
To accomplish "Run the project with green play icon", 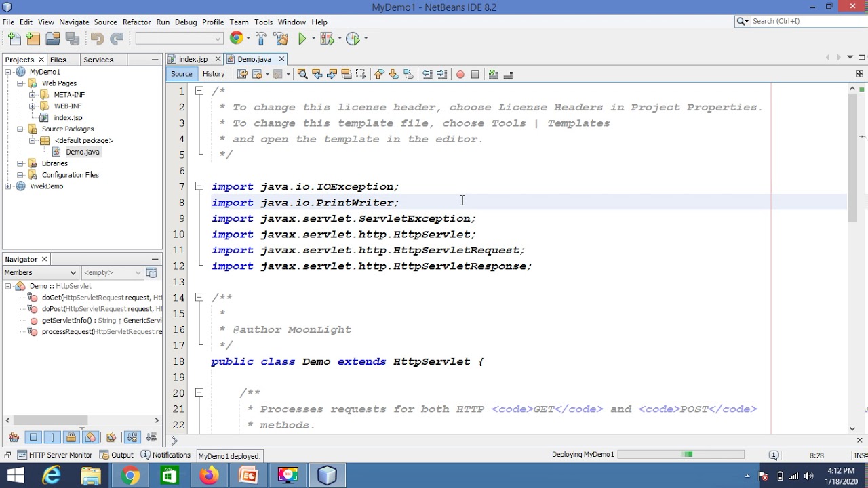I will (302, 39).
